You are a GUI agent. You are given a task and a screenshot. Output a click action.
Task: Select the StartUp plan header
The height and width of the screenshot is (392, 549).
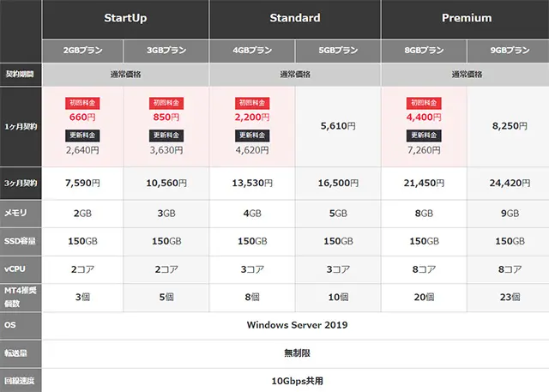click(125, 19)
